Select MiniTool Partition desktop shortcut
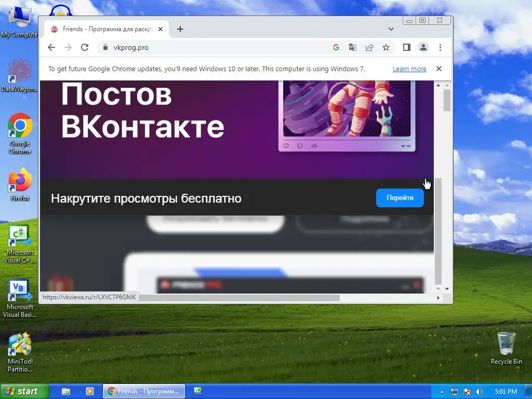Image resolution: width=532 pixels, height=399 pixels. (20, 352)
